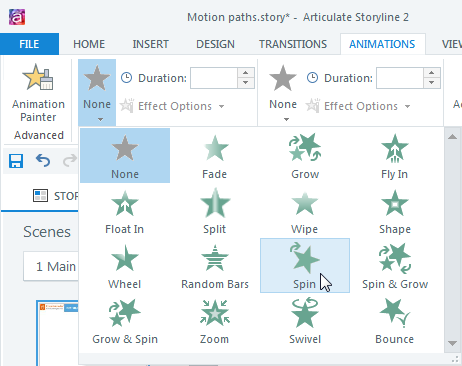
Task: Open entrance Effect Options dropdown
Action: tap(172, 106)
